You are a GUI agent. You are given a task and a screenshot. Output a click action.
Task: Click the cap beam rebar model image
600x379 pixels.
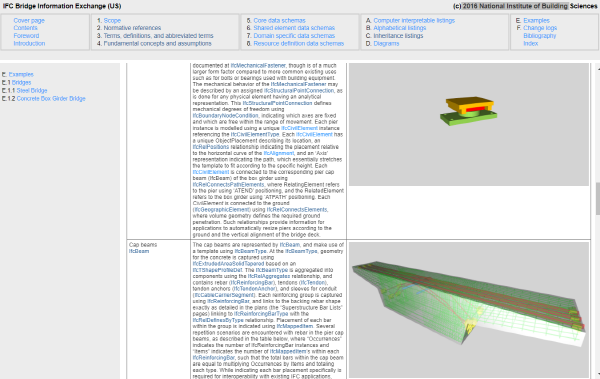coord(469,310)
